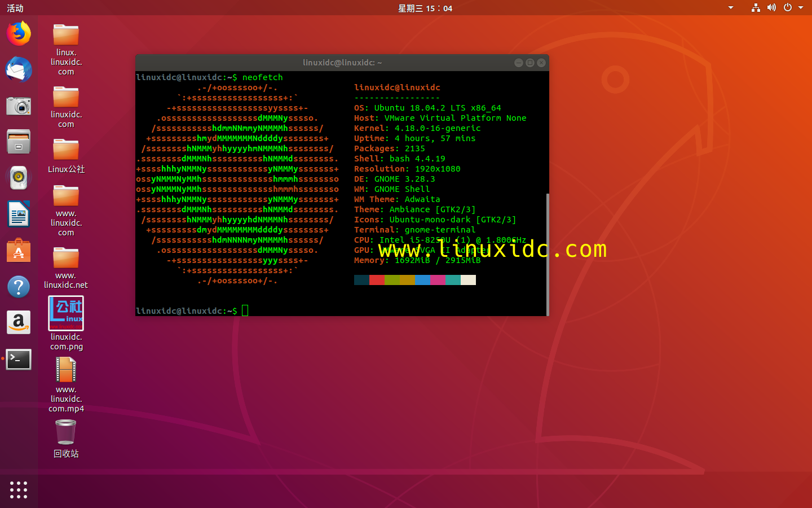Open the Help icon in dock
Viewport: 812px width, 508px height.
(x=19, y=287)
